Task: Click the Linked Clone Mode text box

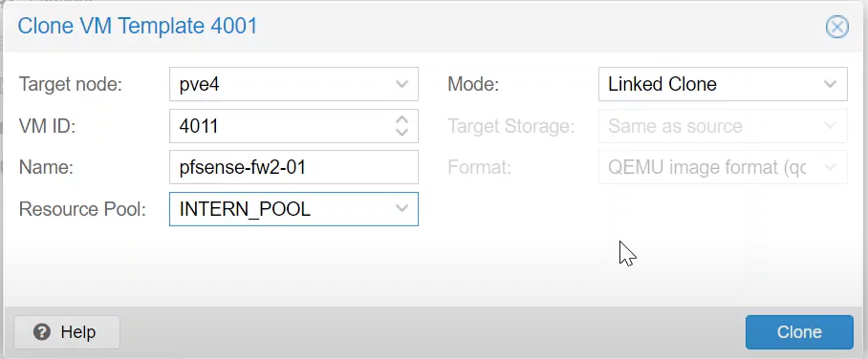Action: [x=709, y=84]
